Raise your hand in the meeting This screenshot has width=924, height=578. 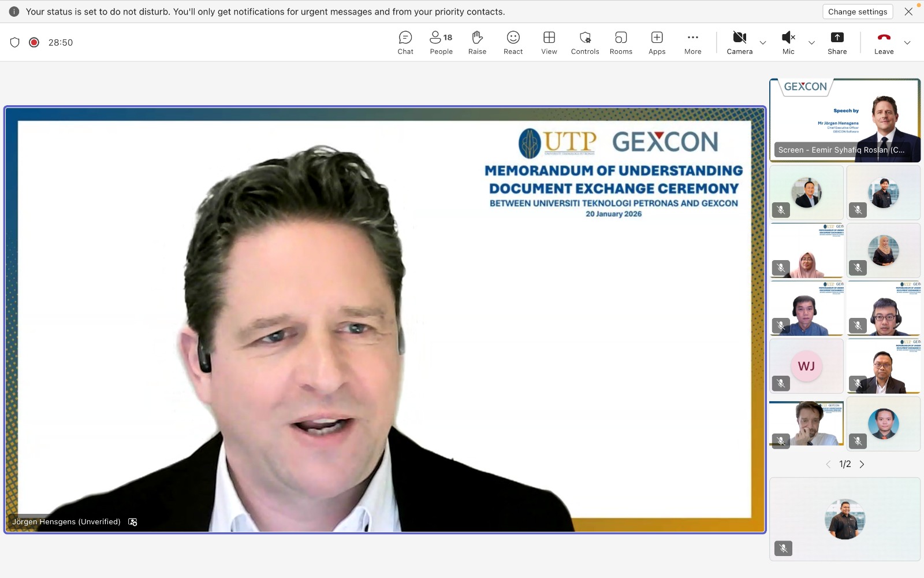477,43
